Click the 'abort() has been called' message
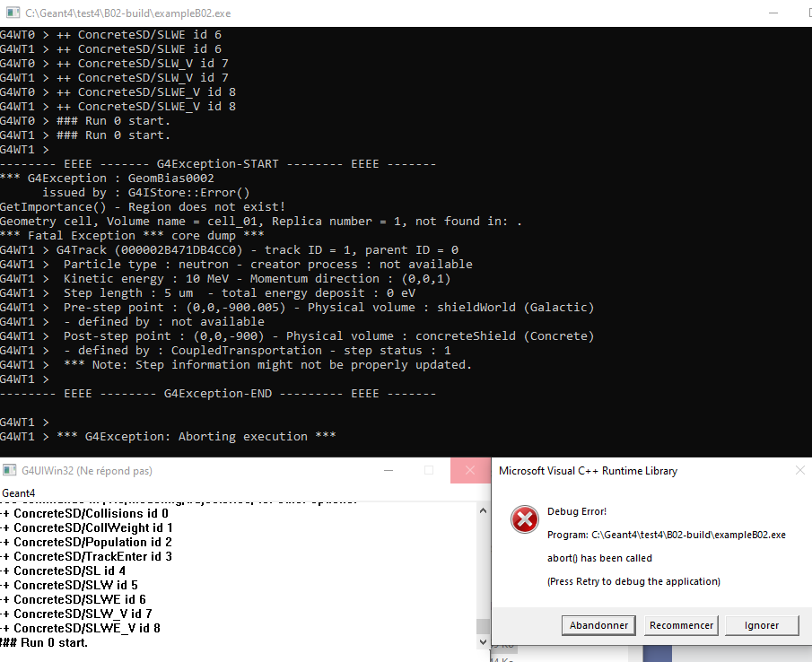 [599, 558]
